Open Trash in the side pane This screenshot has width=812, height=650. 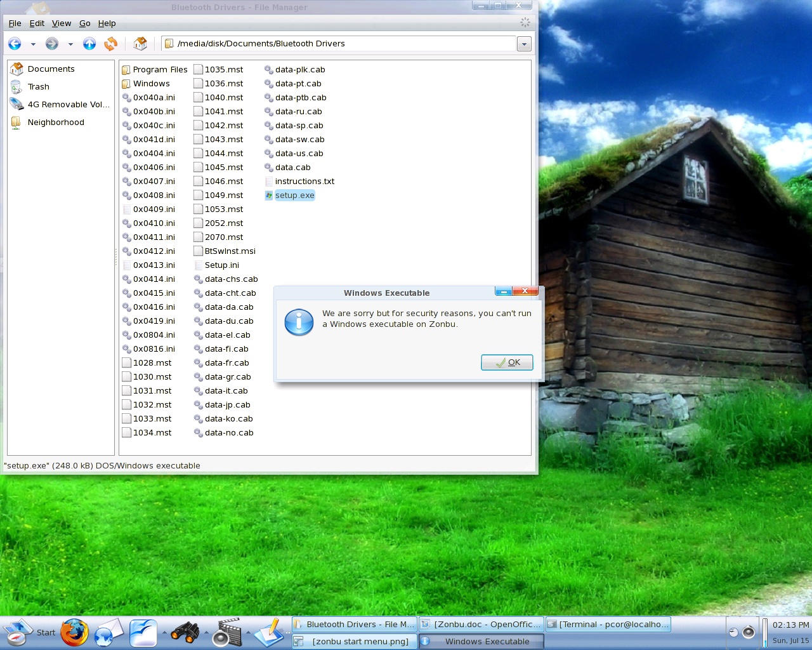(x=38, y=87)
